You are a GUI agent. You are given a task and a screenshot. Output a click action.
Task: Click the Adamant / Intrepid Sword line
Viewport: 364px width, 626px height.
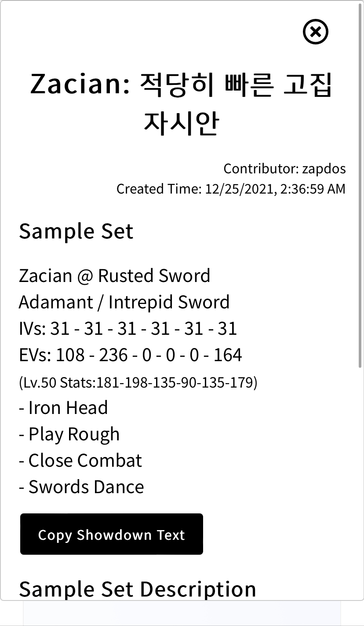[x=124, y=302]
